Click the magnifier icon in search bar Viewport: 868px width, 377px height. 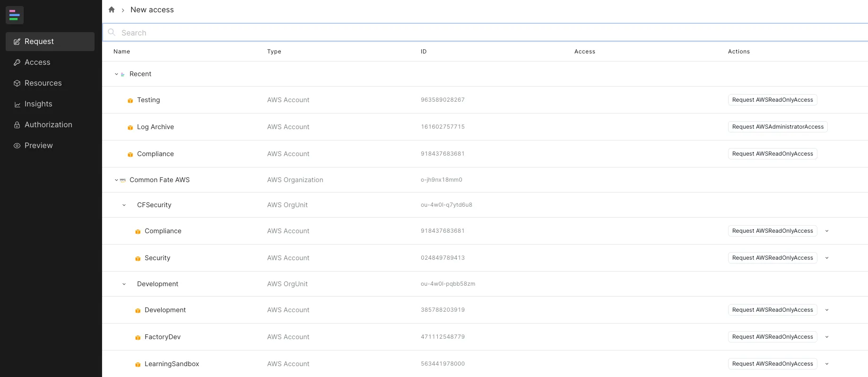pyautogui.click(x=112, y=32)
